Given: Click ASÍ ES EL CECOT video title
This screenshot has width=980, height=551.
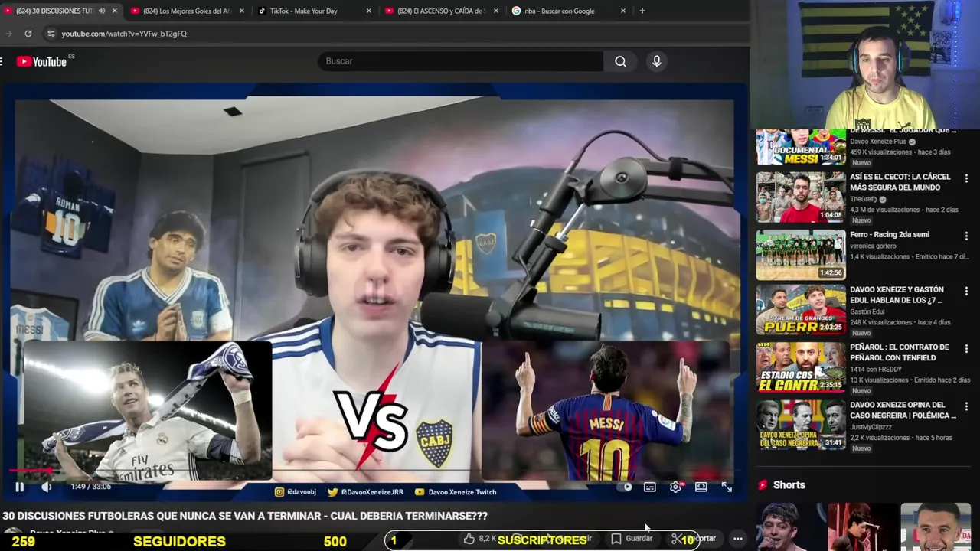Looking at the screenshot, I should pyautogui.click(x=900, y=182).
